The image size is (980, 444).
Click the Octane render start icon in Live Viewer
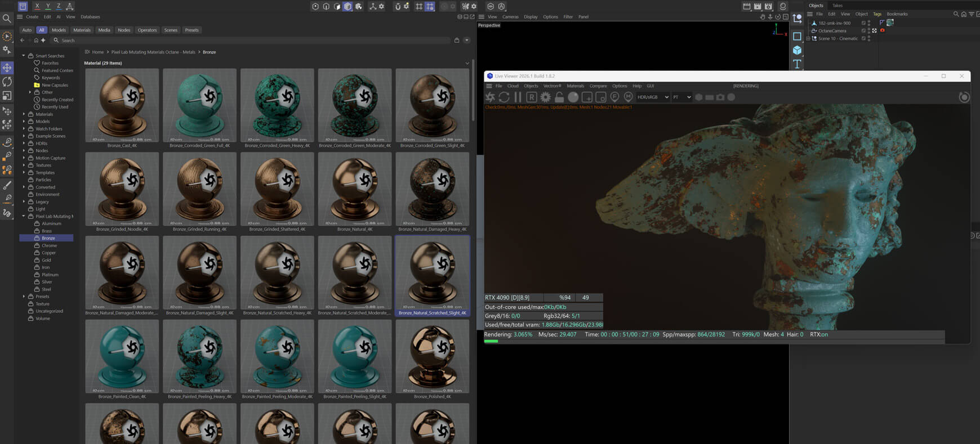[x=490, y=97]
